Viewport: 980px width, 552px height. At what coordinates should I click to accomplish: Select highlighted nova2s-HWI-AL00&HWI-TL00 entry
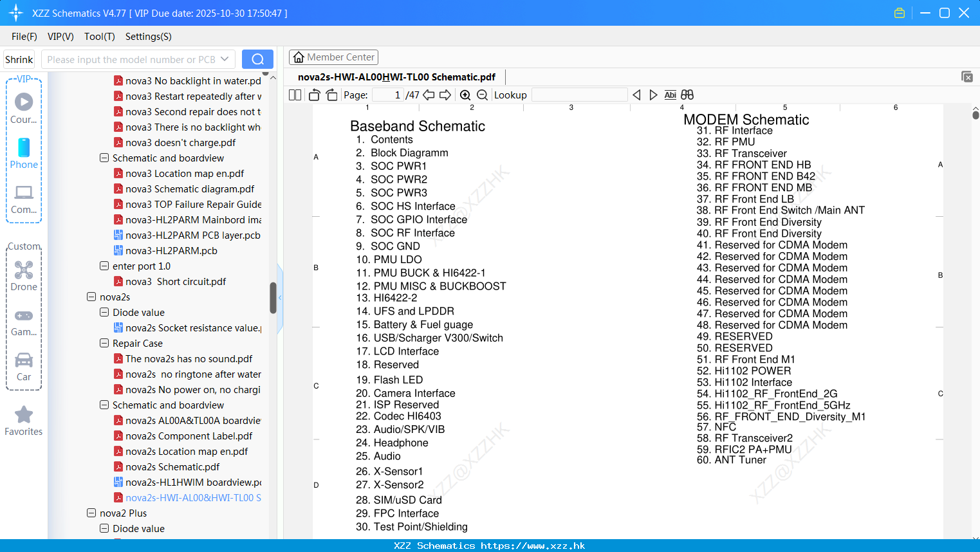[x=193, y=497]
